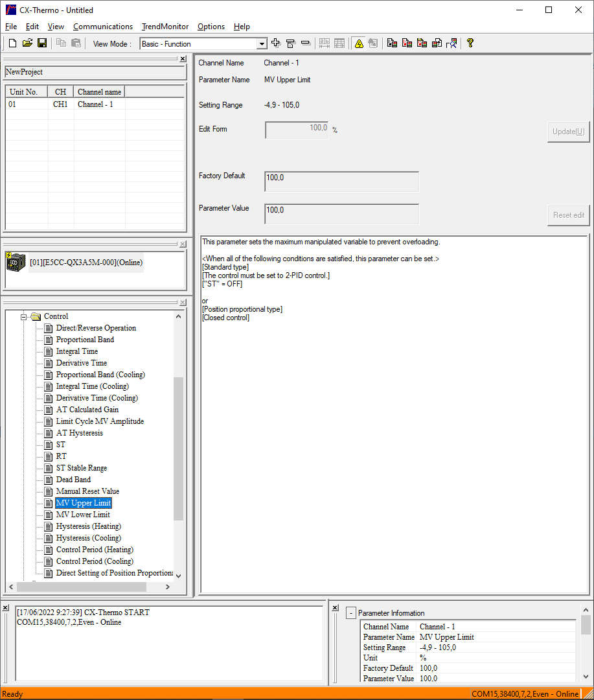Close the NewProject panel with X
Viewport: 594px width, 700px height.
183,58
